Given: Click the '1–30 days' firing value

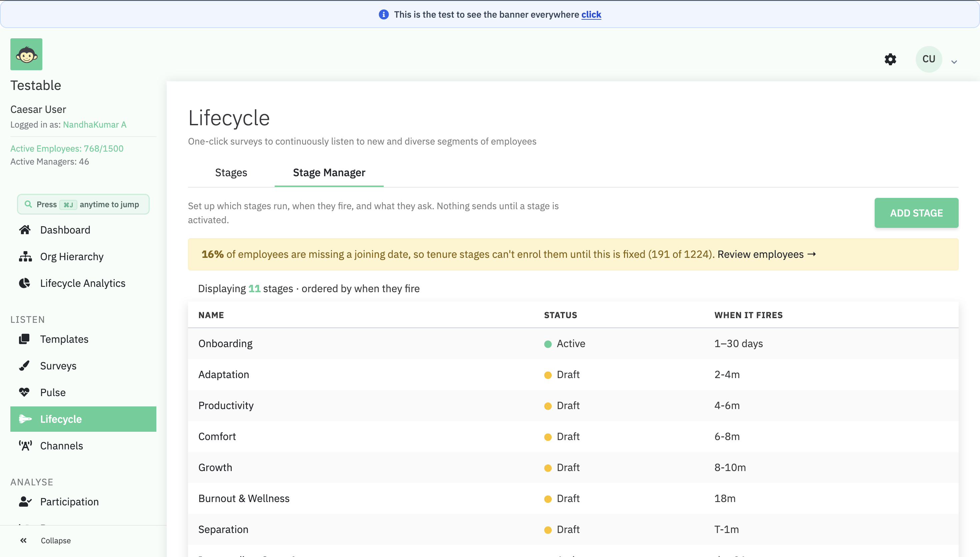Looking at the screenshot, I should [x=738, y=343].
